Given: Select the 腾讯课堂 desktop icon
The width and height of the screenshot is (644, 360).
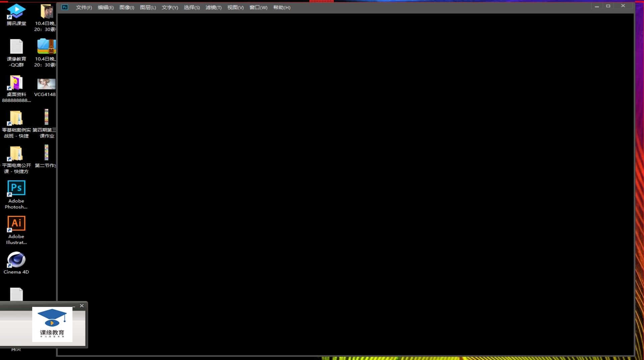Looking at the screenshot, I should (16, 15).
